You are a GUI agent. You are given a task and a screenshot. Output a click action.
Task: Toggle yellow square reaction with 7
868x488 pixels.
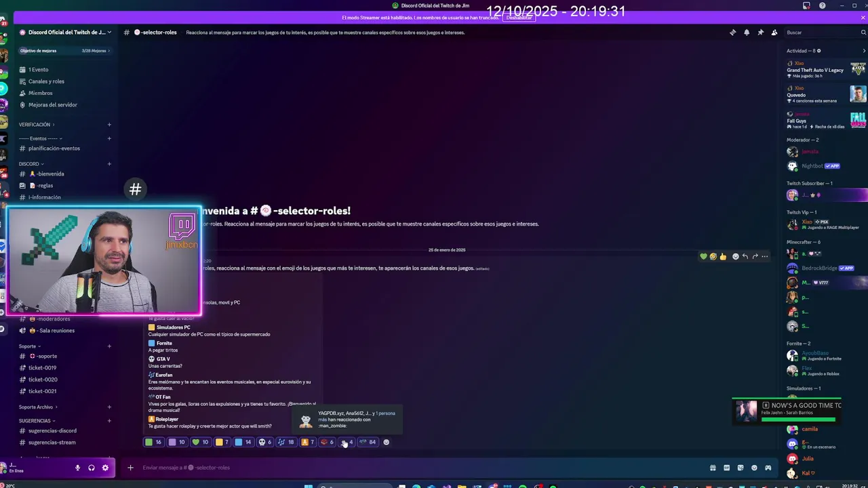(222, 442)
